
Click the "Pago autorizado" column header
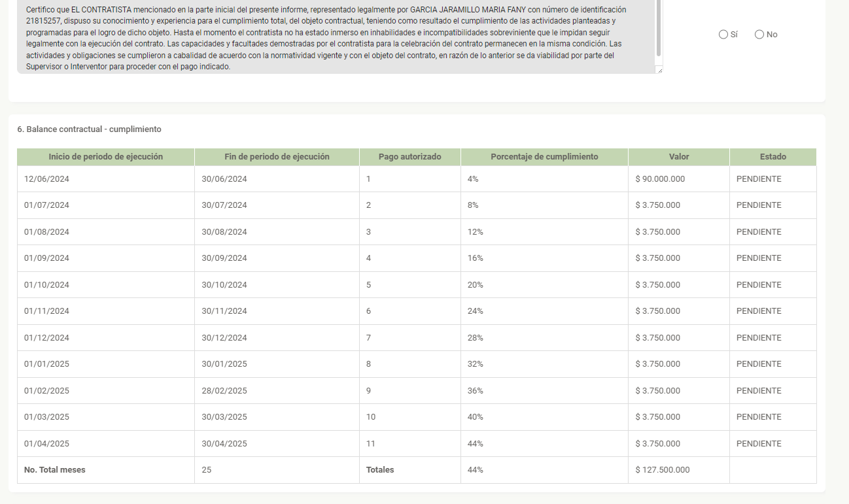(410, 157)
